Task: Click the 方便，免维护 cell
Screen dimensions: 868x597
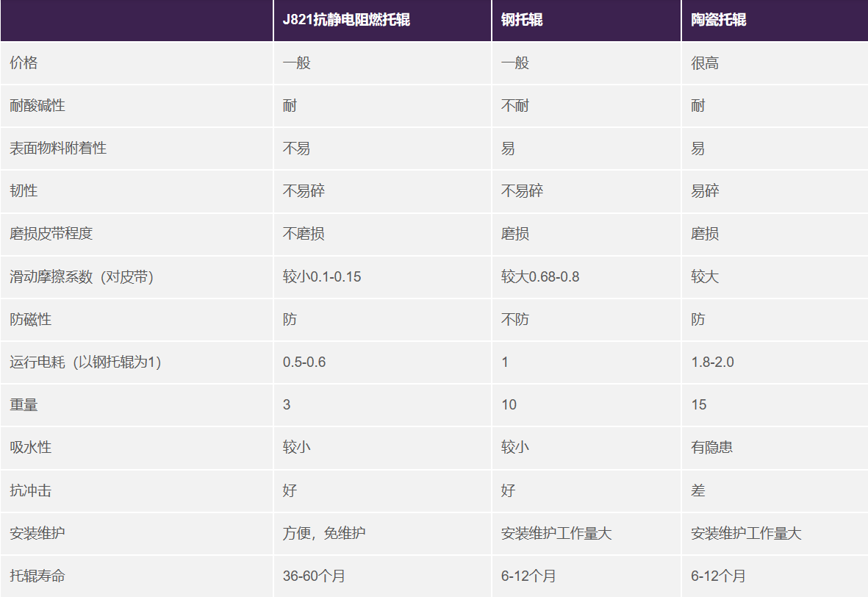Action: 324,533
